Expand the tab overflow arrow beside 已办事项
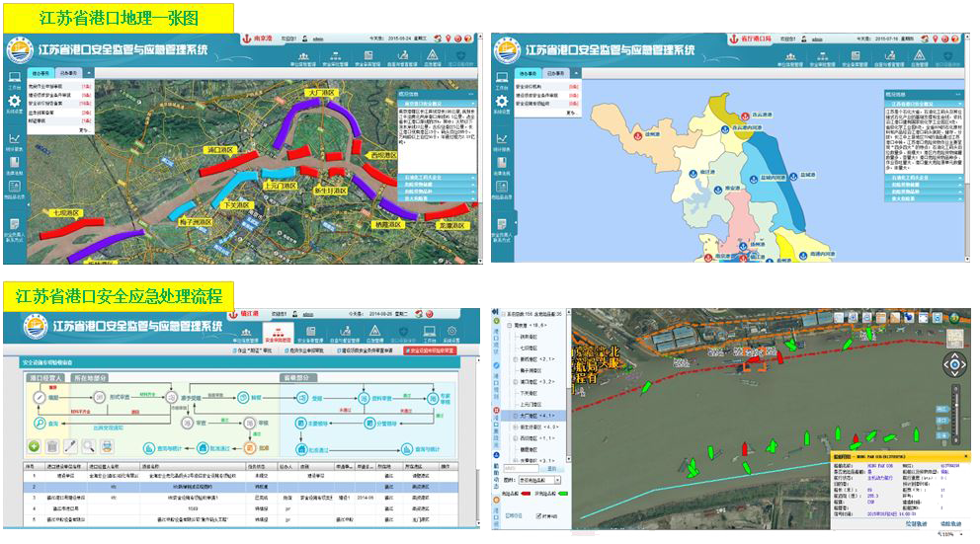980x544 pixels. pyautogui.click(x=88, y=72)
